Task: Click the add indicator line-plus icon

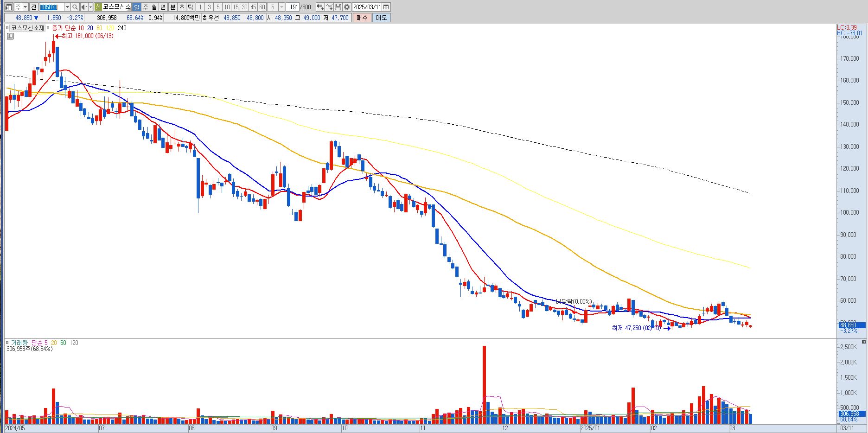Action: click(x=329, y=7)
